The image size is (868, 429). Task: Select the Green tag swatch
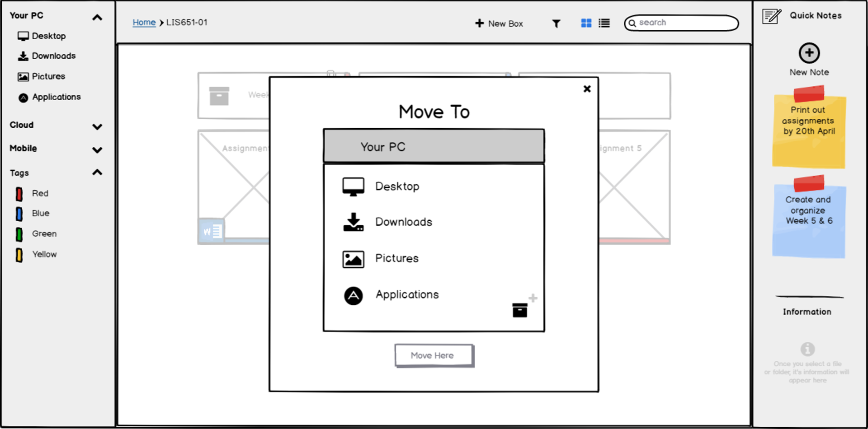[19, 235]
